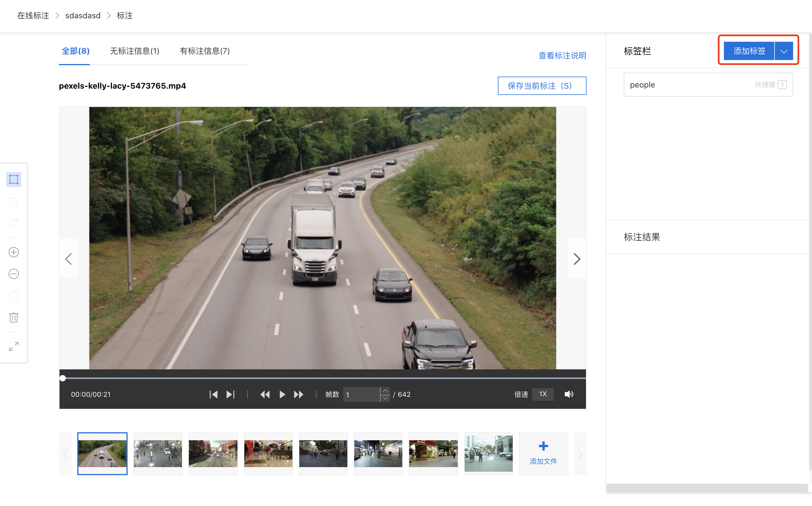Select the highway thumbnail
812x506 pixels.
(102, 453)
